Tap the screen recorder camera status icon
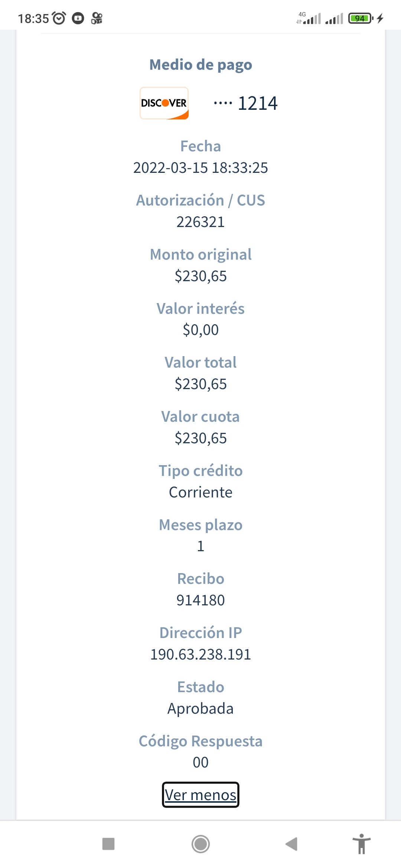 [x=97, y=18]
